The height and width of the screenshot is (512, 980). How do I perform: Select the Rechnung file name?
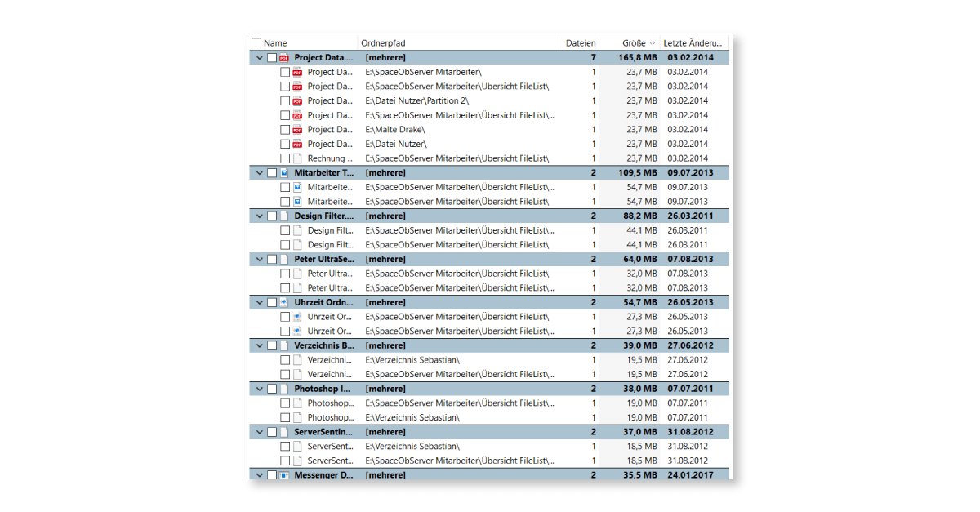tap(331, 158)
